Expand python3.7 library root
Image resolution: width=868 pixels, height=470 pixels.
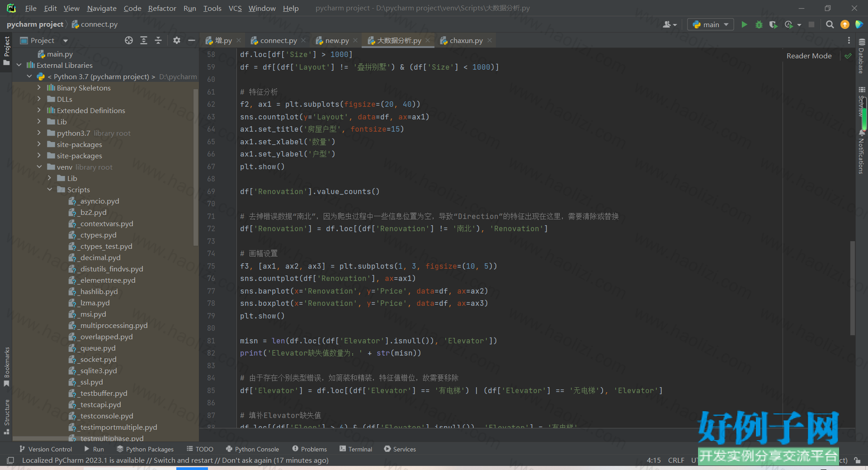(39, 133)
